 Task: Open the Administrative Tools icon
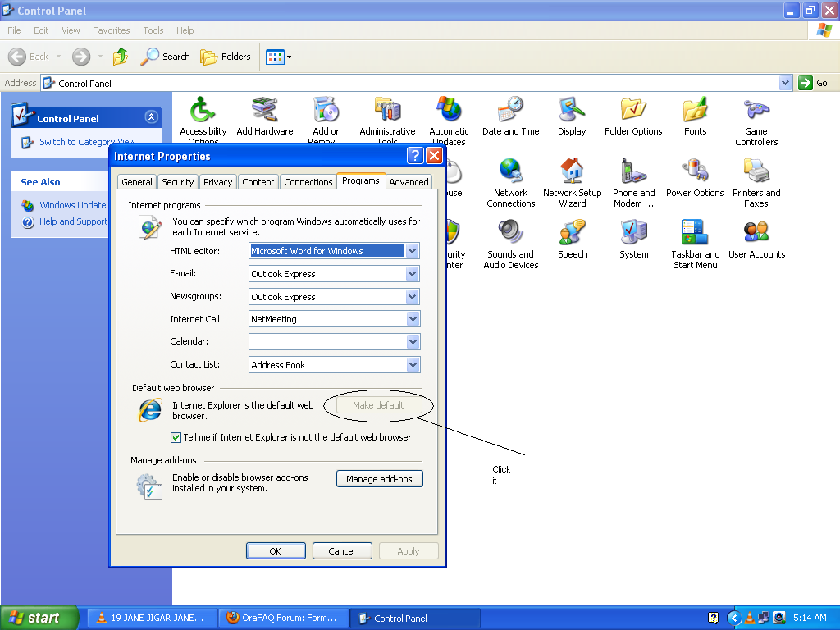point(387,121)
